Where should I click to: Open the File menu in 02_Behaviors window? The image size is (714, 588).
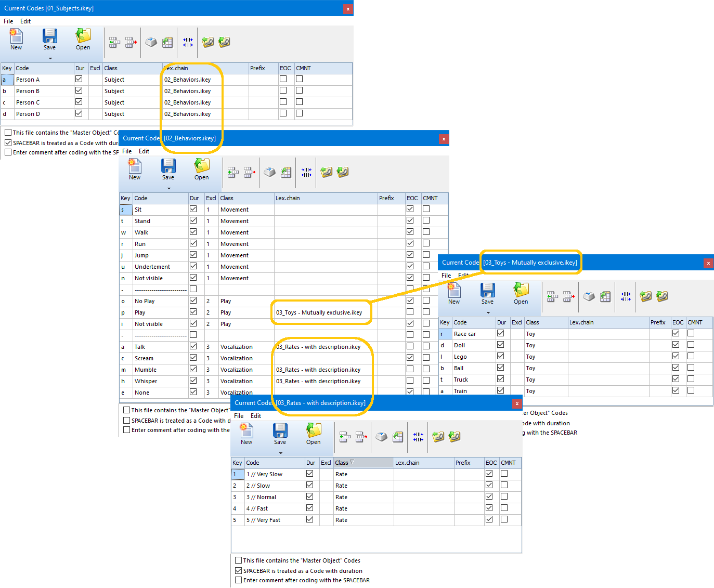126,151
